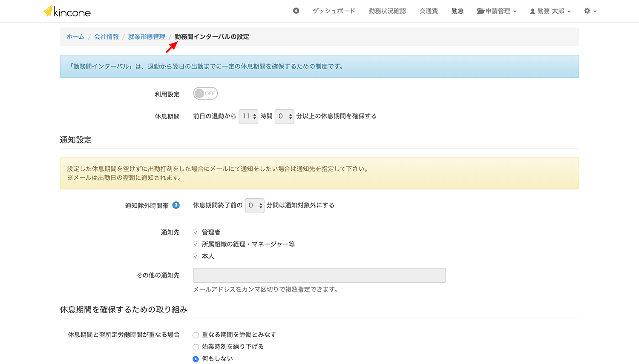Go to ダッシュボード

coord(334,11)
